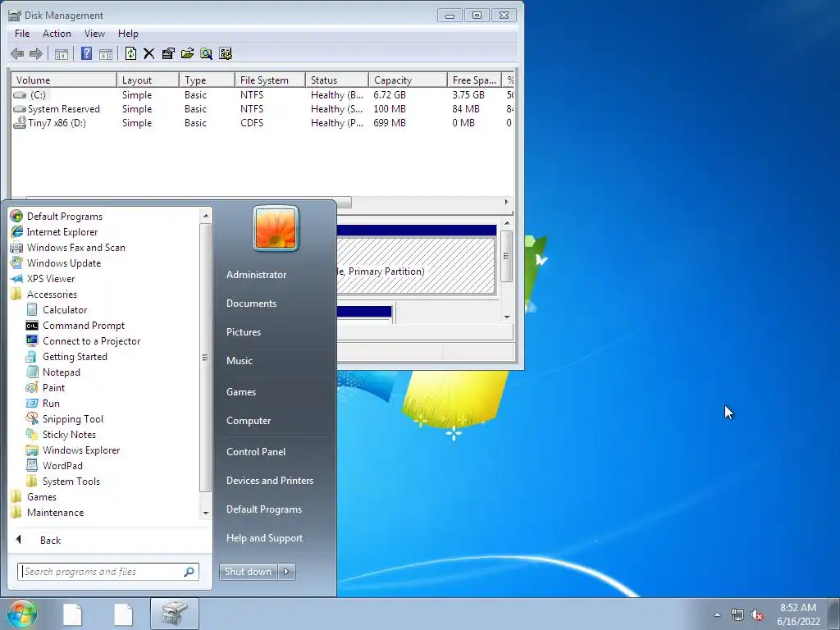Click the up arrow of the disk pane scrollbar
The height and width of the screenshot is (630, 840).
(507, 223)
